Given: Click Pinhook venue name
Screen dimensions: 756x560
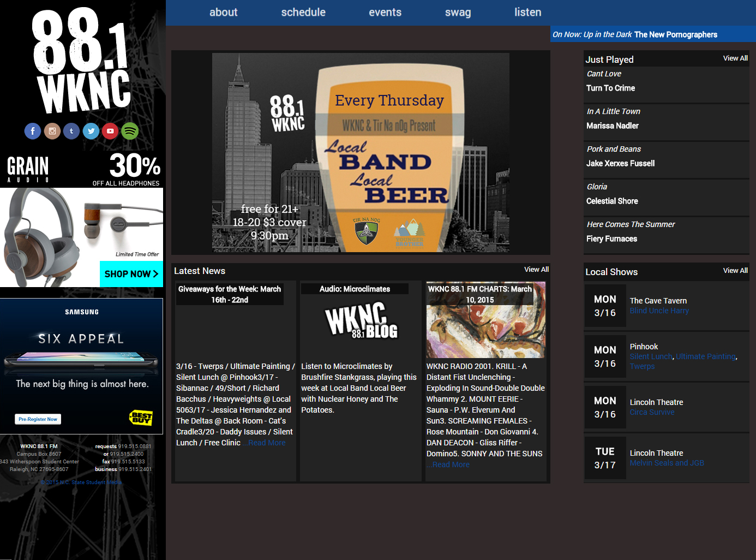Looking at the screenshot, I should click(644, 347).
